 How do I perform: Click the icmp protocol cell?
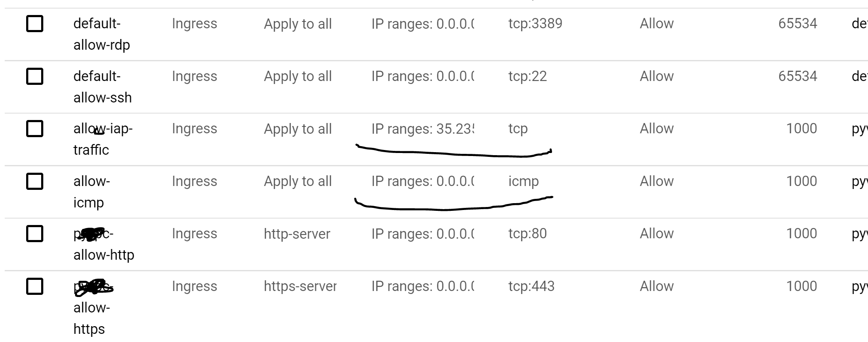click(x=523, y=182)
